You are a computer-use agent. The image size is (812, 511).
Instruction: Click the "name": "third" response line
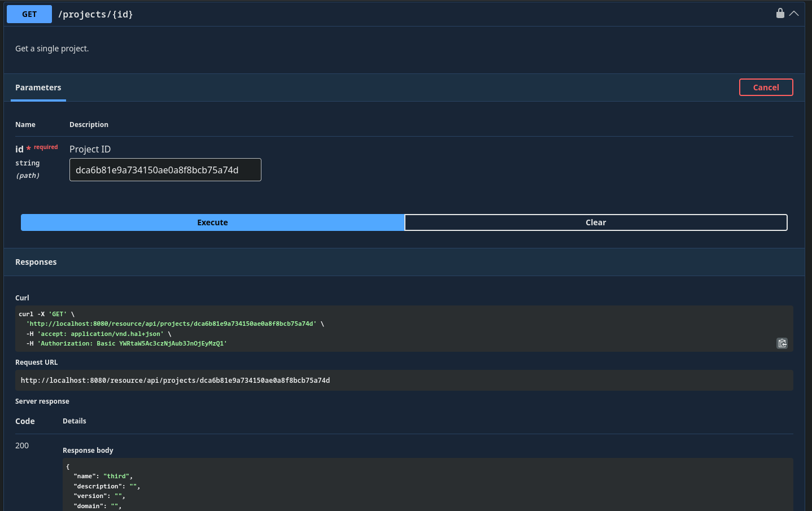103,476
